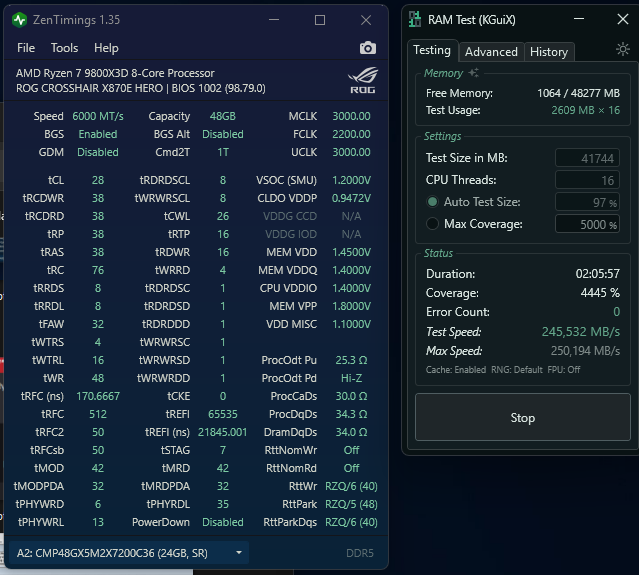Click the tRC value 76
The height and width of the screenshot is (575, 639).
[98, 270]
